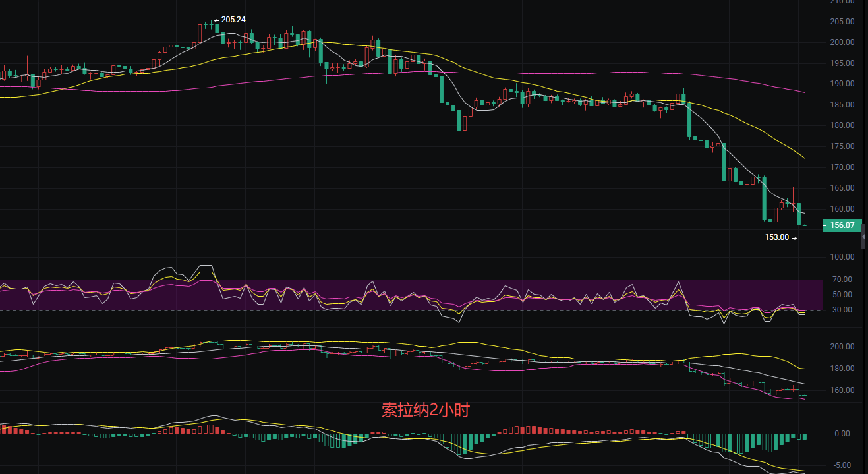Viewport: 868px width, 474px height.
Task: Click the -5.00 label on MACD axis
Action: pyautogui.click(x=843, y=465)
